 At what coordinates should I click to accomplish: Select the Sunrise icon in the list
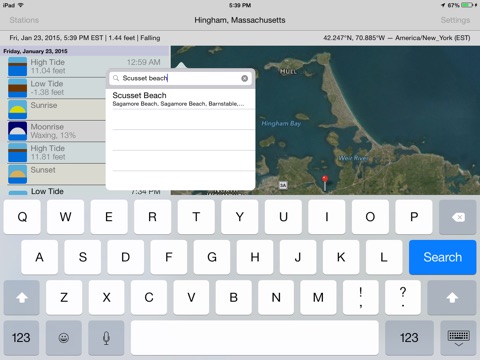tap(17, 109)
